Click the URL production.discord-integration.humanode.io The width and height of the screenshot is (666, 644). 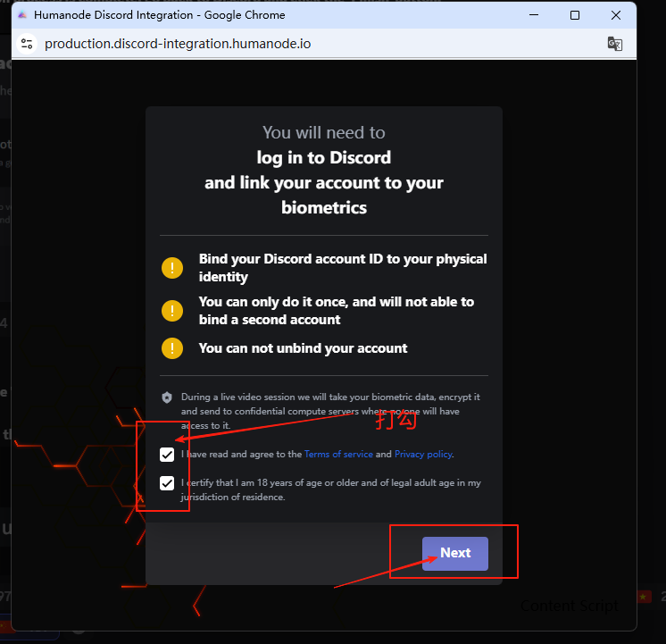pos(178,44)
